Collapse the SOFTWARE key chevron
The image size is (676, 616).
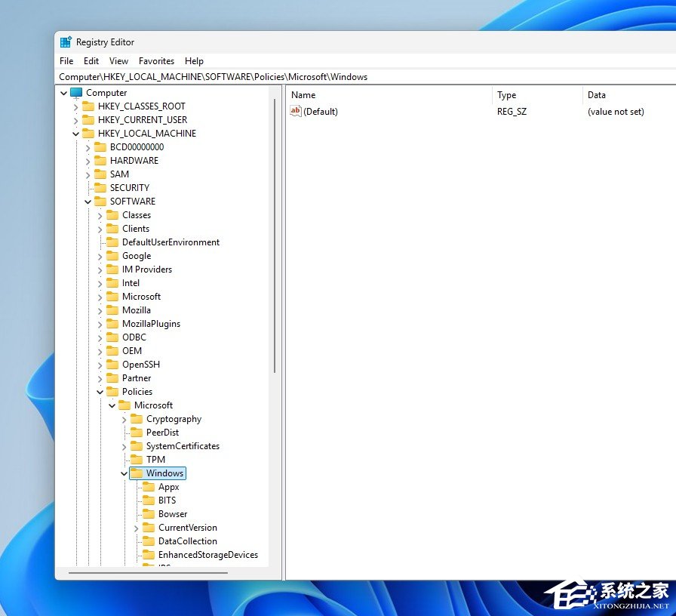tap(88, 202)
